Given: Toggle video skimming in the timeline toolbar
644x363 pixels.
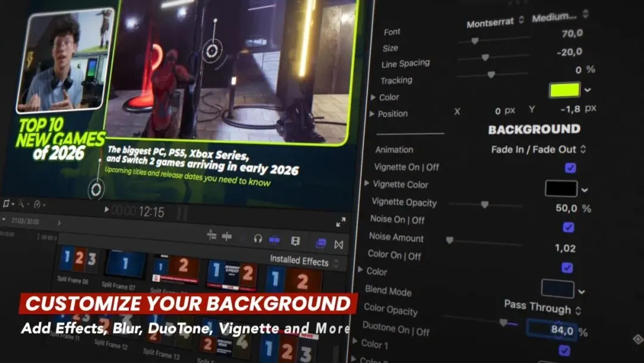Looking at the screenshot, I should pyautogui.click(x=212, y=236).
